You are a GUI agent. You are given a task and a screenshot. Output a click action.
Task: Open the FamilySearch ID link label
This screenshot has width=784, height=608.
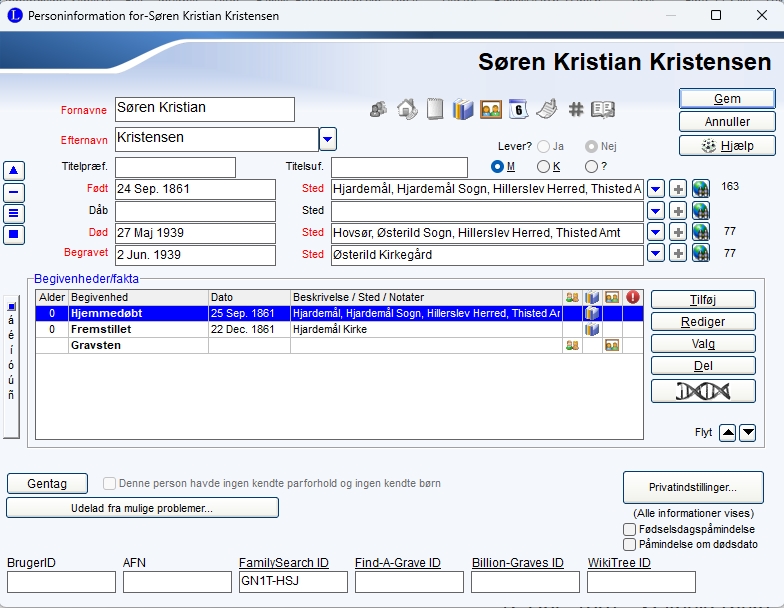pos(284,563)
